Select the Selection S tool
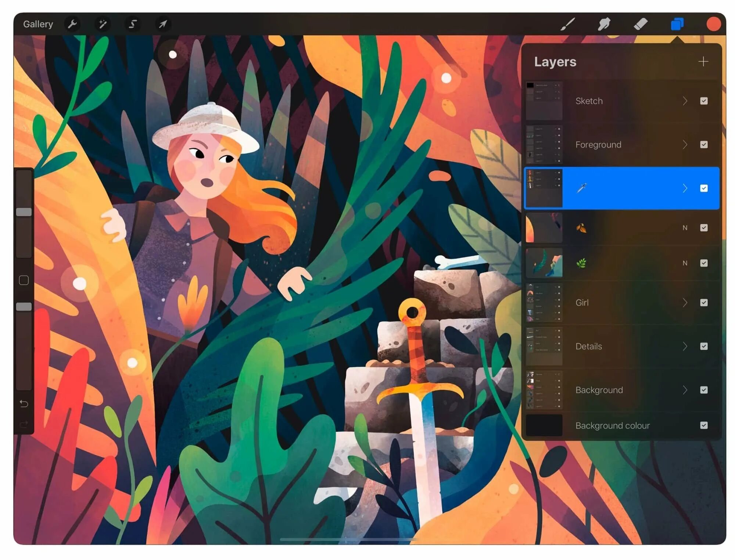 [132, 24]
